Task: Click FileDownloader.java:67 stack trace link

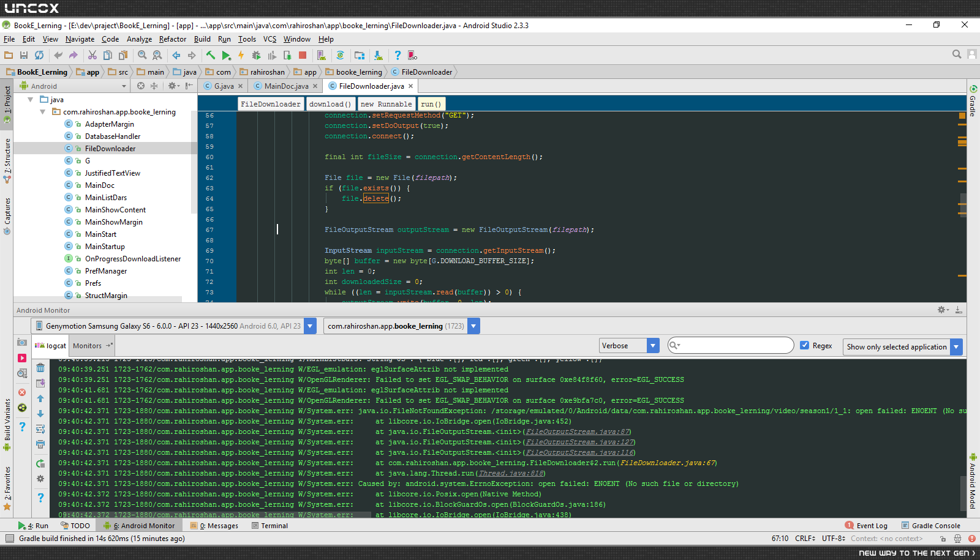Action: click(x=668, y=463)
